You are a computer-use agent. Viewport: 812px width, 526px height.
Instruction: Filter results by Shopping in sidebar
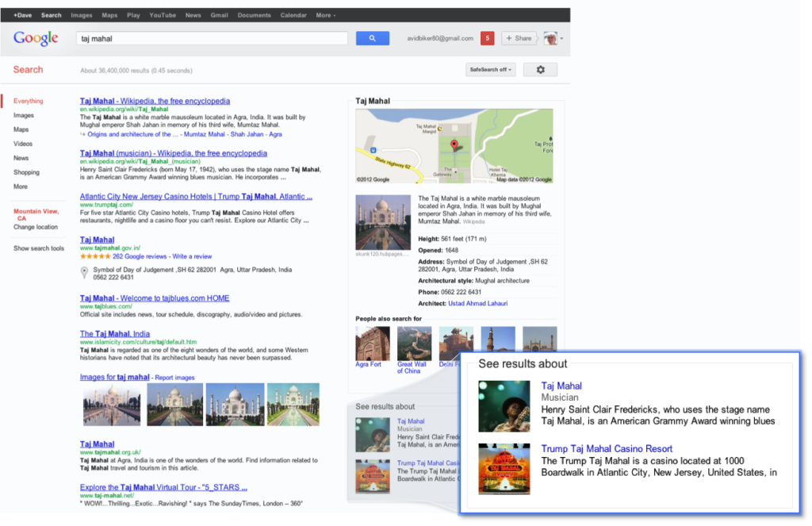[x=26, y=172]
